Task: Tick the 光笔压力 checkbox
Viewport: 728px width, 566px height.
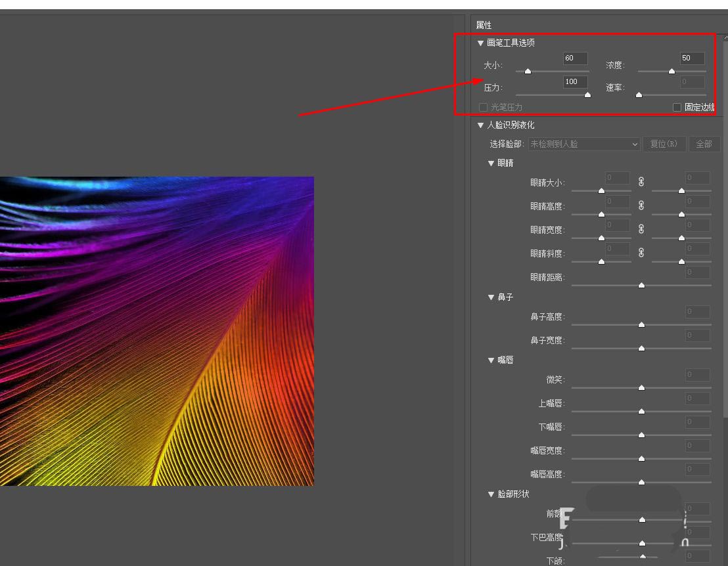Action: [483, 107]
